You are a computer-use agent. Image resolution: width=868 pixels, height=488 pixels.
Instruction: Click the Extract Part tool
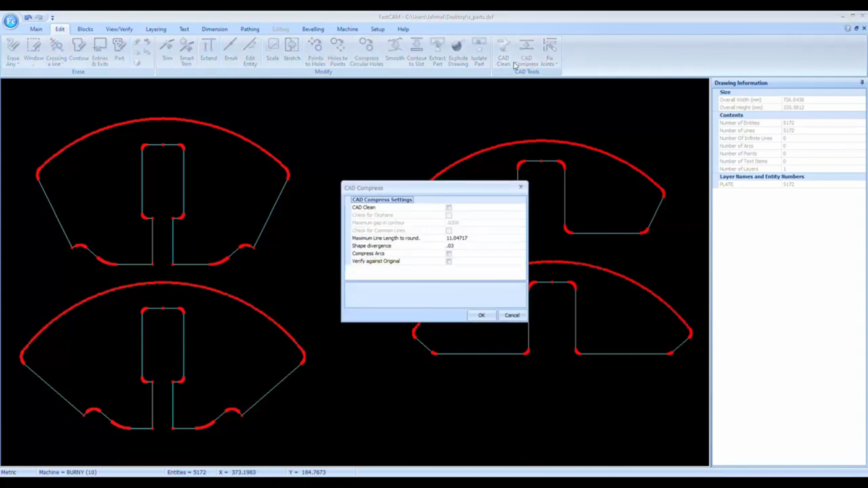point(438,52)
